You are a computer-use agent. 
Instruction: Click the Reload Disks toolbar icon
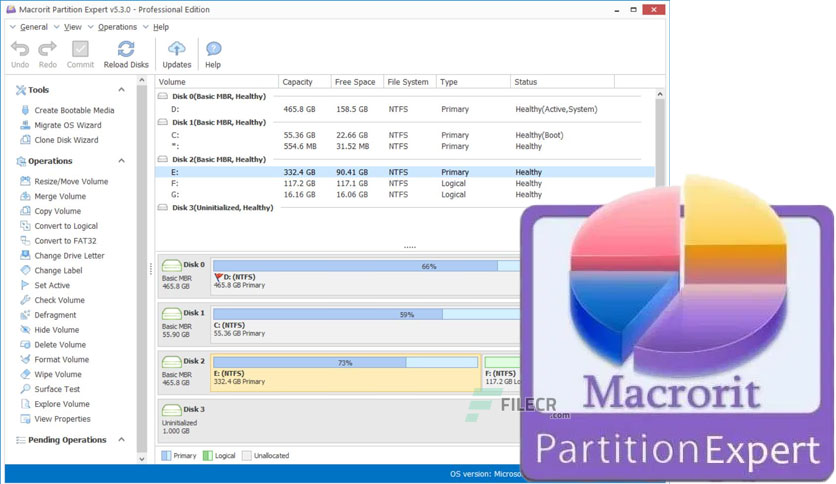(x=126, y=50)
